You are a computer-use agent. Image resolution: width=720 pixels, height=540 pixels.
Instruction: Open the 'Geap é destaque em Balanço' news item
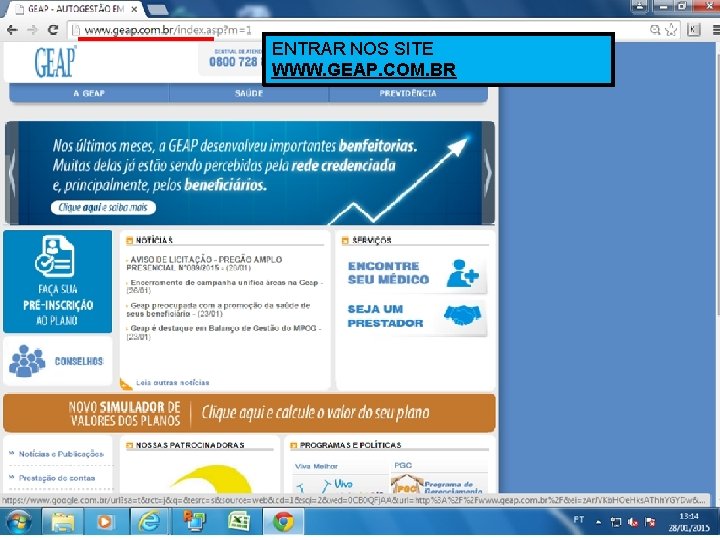pos(224,332)
